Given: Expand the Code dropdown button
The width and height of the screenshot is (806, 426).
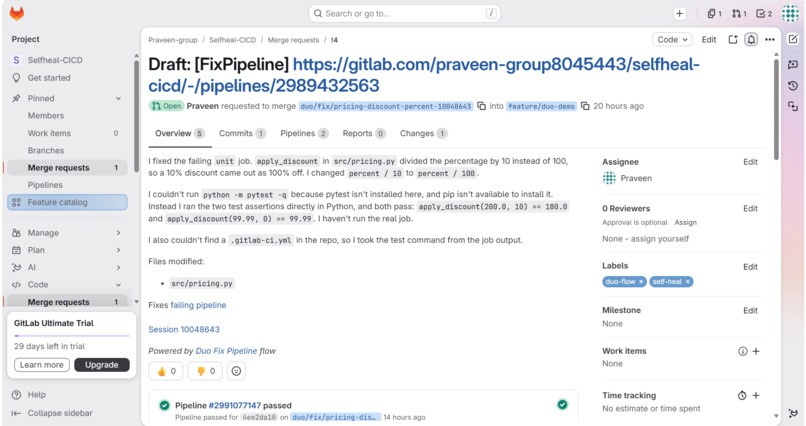Looking at the screenshot, I should [672, 40].
